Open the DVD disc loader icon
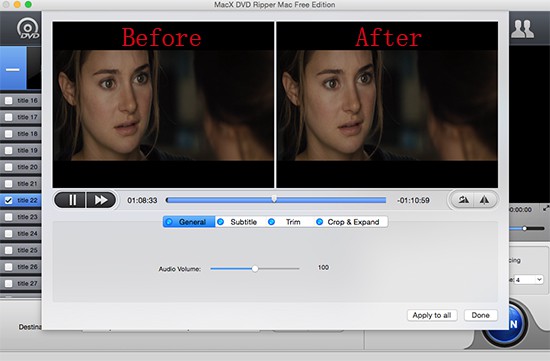 (28, 29)
